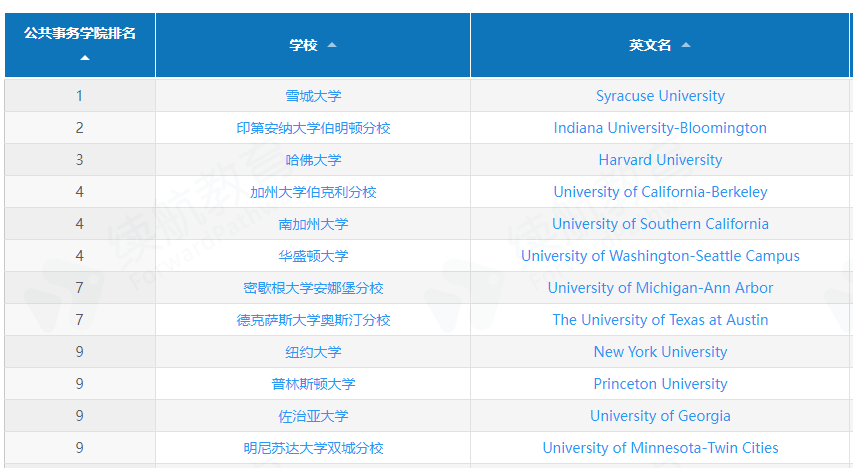Open the 南加州大学 link
Image resolution: width=853 pixels, height=468 pixels.
[313, 224]
